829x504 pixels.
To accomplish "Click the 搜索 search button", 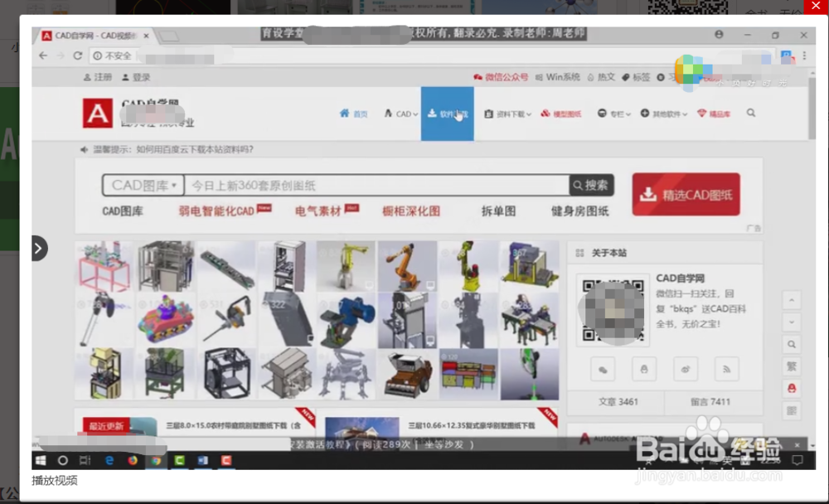I will (591, 185).
